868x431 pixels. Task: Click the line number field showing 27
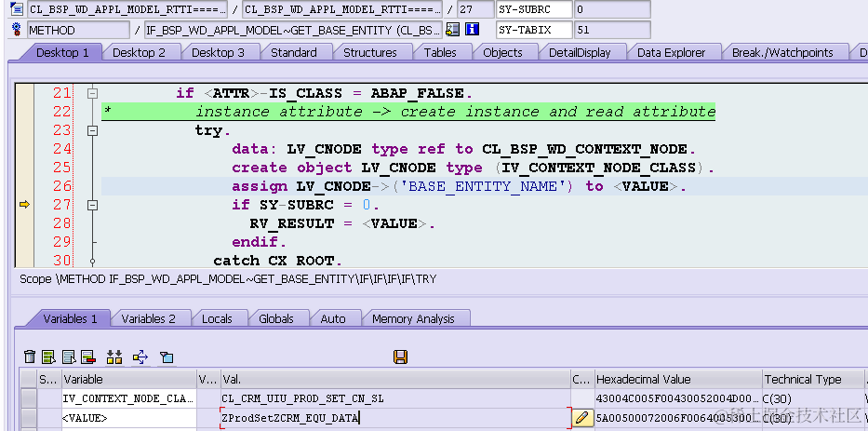[475, 9]
